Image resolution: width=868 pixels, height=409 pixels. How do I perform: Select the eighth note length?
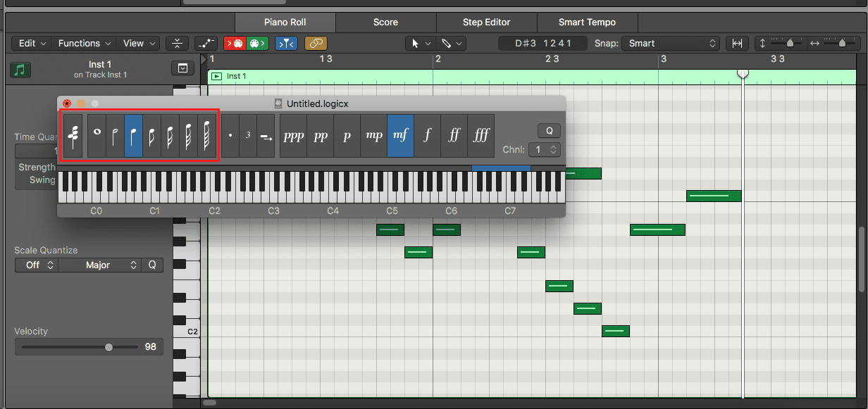click(151, 136)
